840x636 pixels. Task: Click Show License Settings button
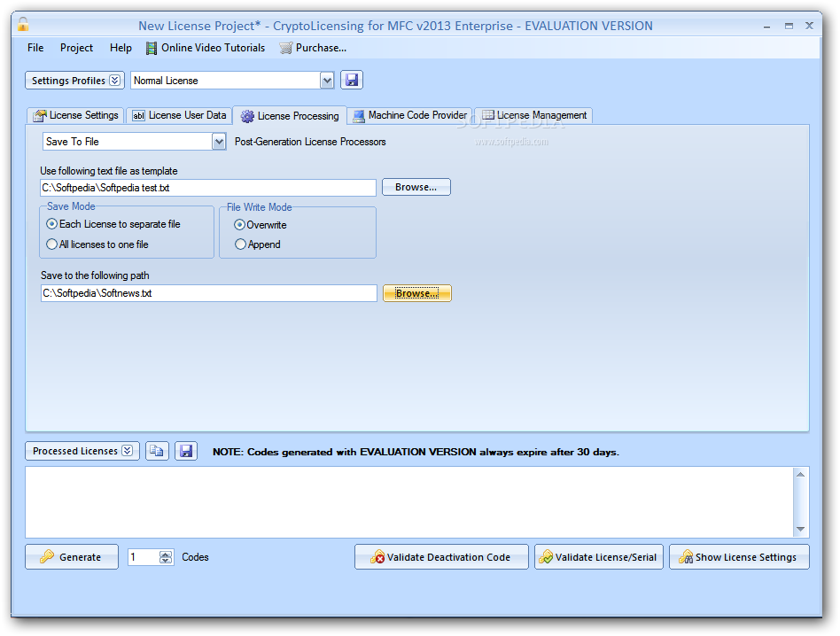pos(739,557)
